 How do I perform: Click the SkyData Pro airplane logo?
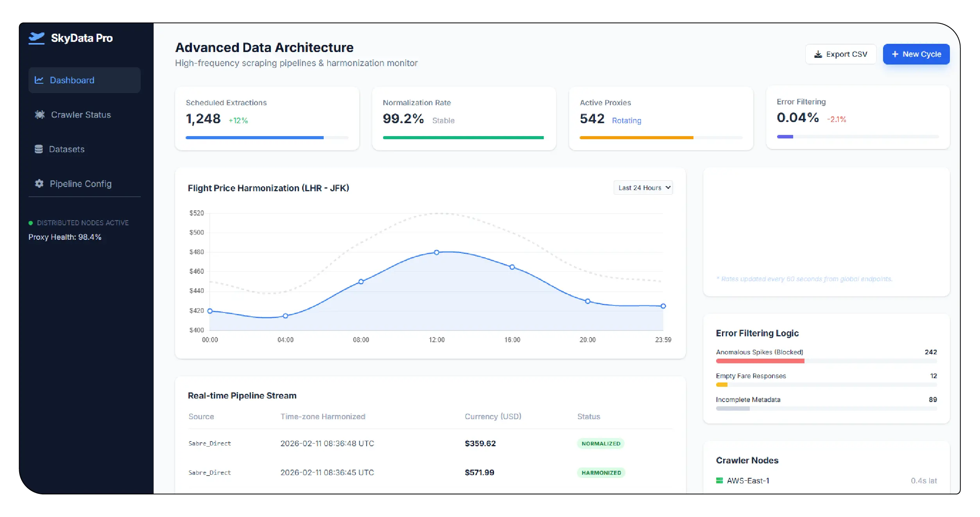click(37, 38)
